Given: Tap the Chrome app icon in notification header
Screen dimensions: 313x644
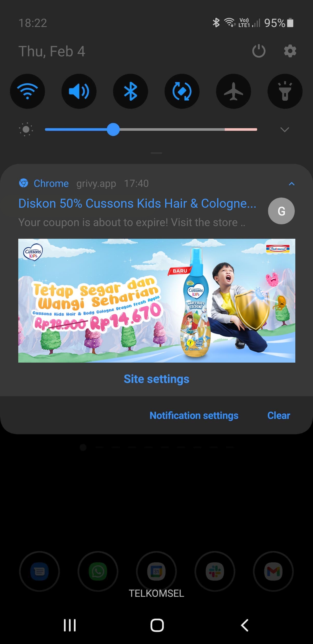Looking at the screenshot, I should [24, 183].
